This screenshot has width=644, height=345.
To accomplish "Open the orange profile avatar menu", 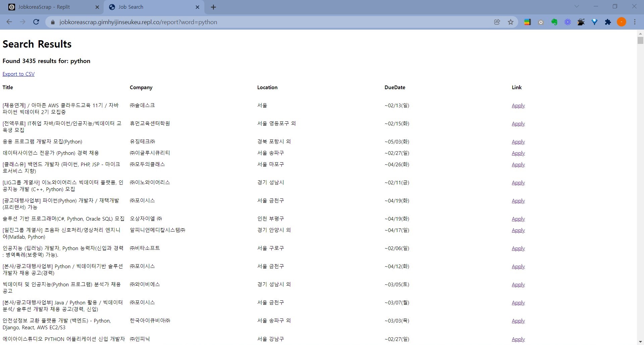I will pos(621,22).
